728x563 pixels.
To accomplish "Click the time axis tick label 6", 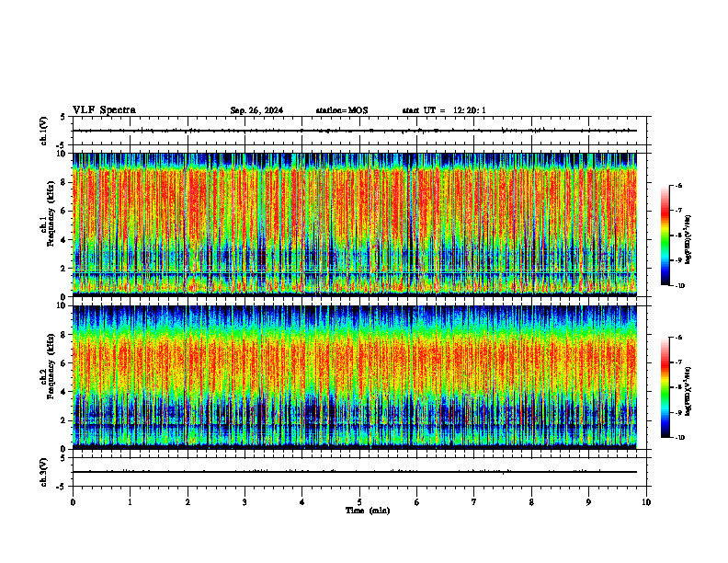I will pyautogui.click(x=417, y=502).
